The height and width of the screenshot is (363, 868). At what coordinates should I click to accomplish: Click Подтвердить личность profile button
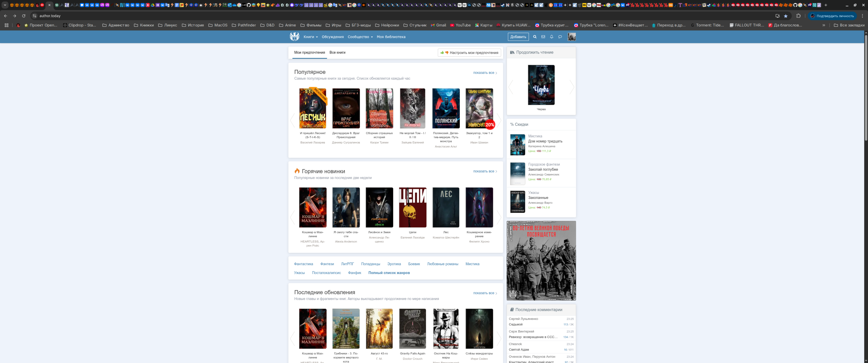coord(832,16)
